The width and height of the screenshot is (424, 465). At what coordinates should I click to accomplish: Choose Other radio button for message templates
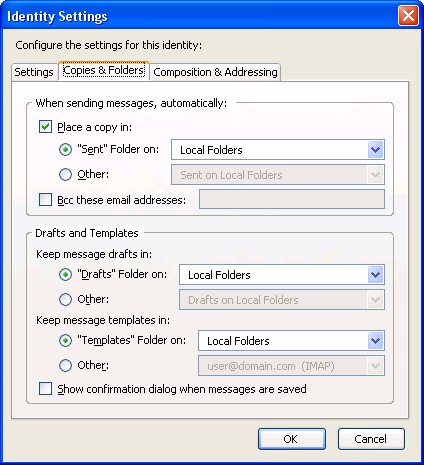pos(65,365)
